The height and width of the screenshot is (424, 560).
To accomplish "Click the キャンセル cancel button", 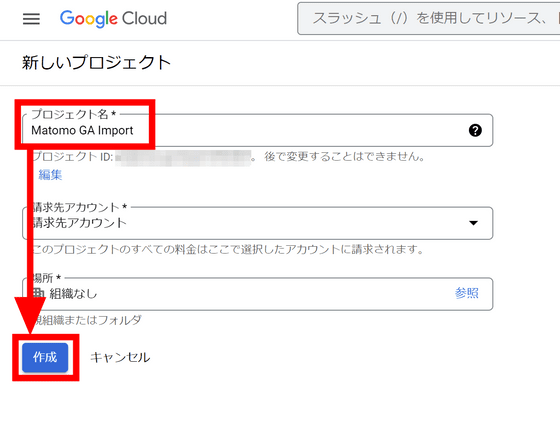I will [120, 357].
